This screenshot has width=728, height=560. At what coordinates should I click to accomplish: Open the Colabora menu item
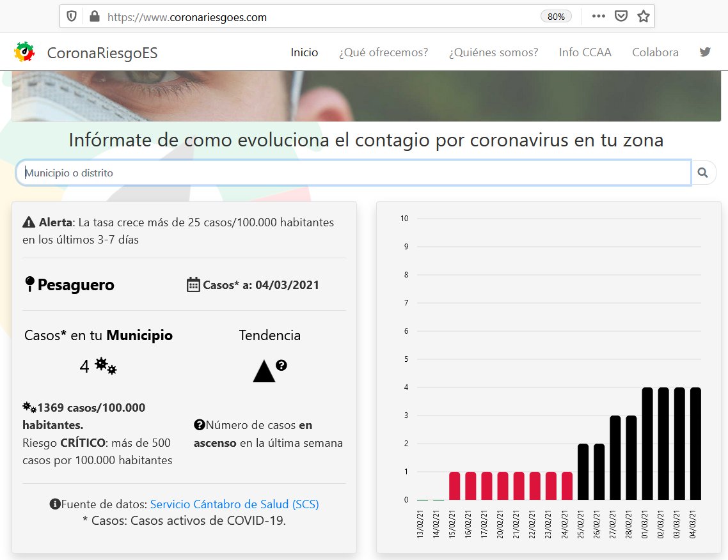655,52
